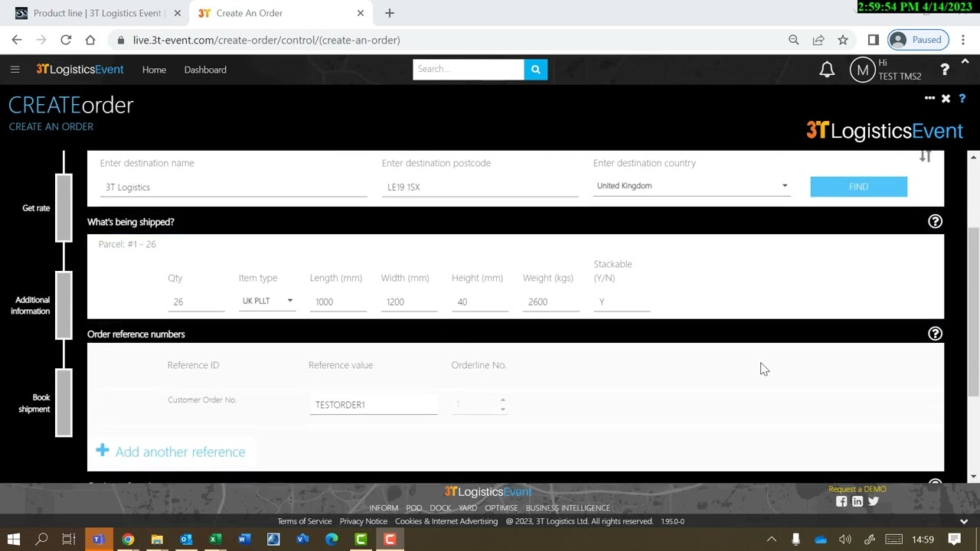Click the Height field showing 40
Screen dimensions: 980x551
[x=480, y=302]
